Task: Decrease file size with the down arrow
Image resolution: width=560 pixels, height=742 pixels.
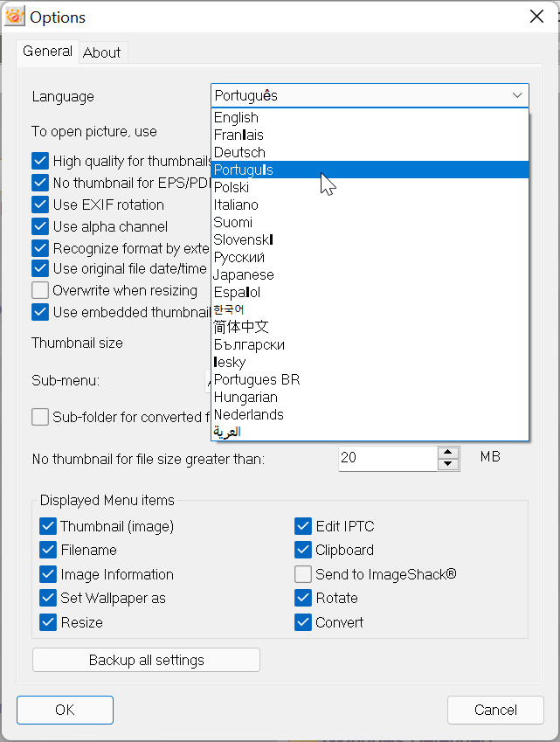Action: coord(448,464)
